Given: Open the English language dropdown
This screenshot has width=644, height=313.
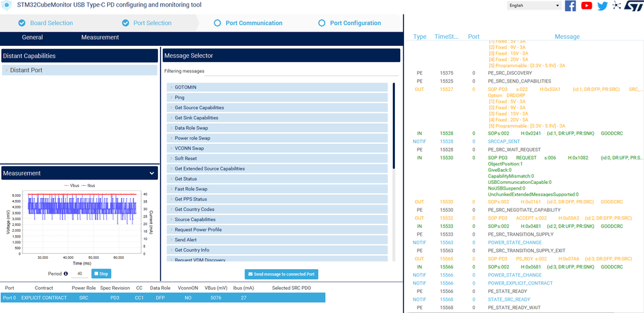Looking at the screenshot, I should (534, 6).
